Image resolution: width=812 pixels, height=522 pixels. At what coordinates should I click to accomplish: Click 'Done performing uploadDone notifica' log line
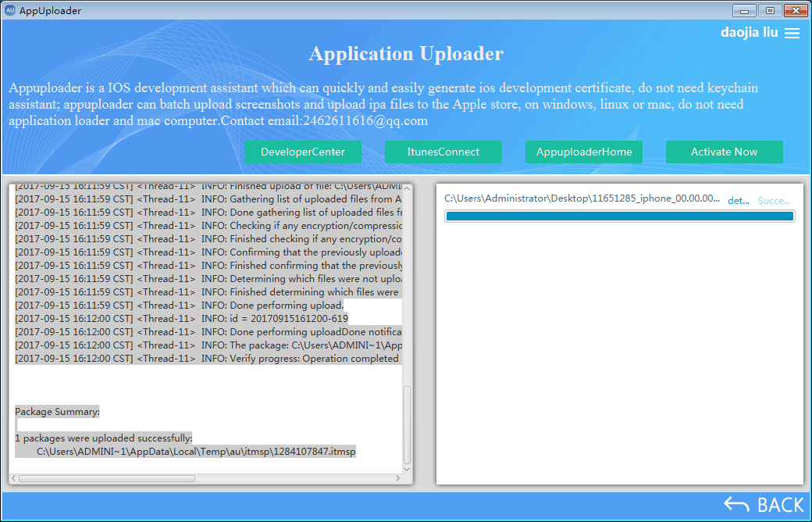[208, 332]
